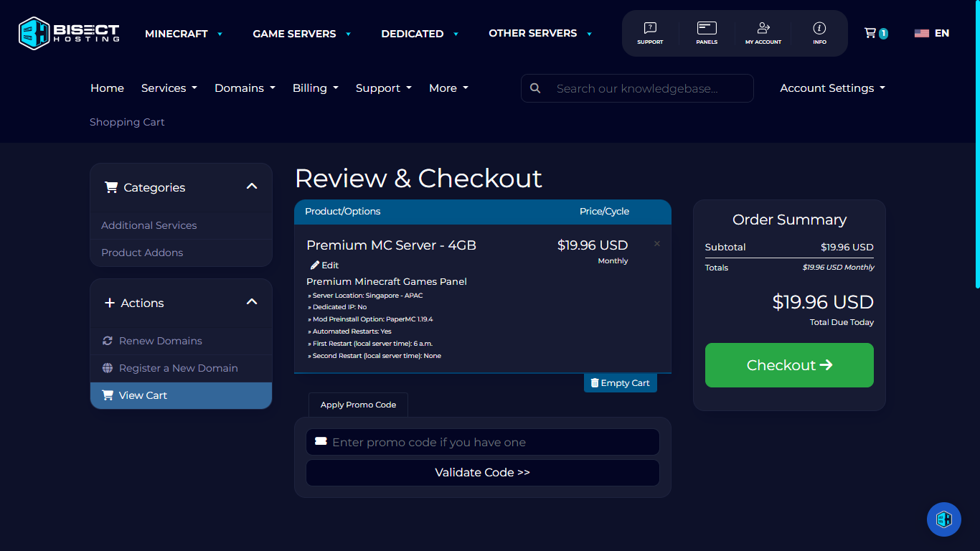Viewport: 980px width, 551px height.
Task: Edit the Premium MC Server product
Action: 324,265
